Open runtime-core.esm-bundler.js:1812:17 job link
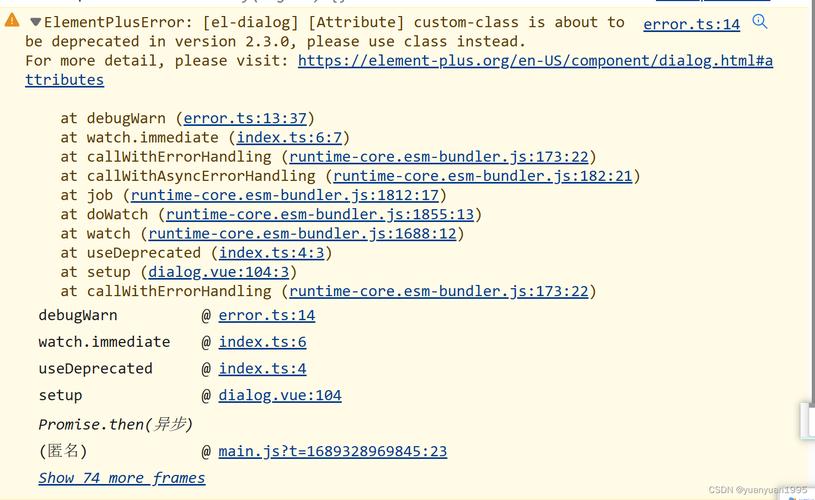This screenshot has width=815, height=500. (285, 195)
